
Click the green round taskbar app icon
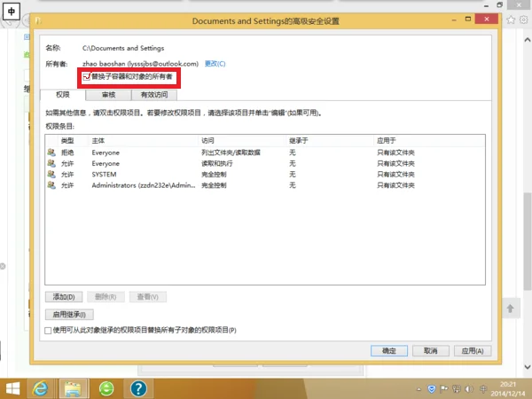(x=106, y=388)
